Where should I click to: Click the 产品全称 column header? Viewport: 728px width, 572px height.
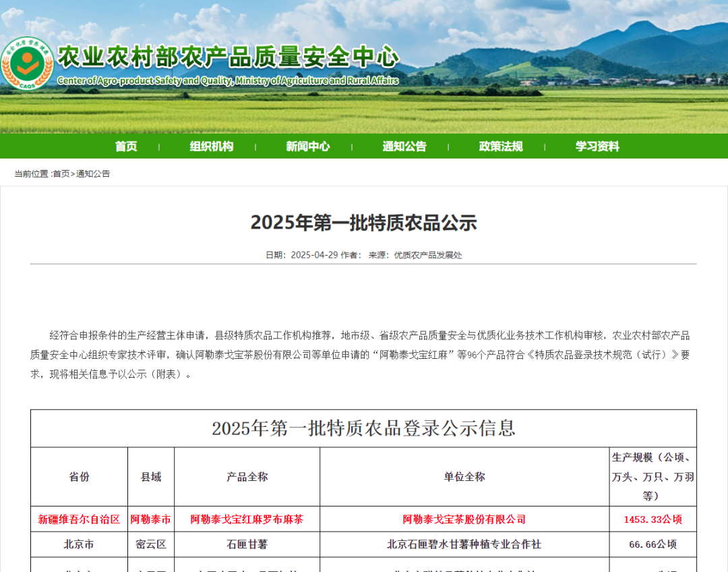(247, 477)
